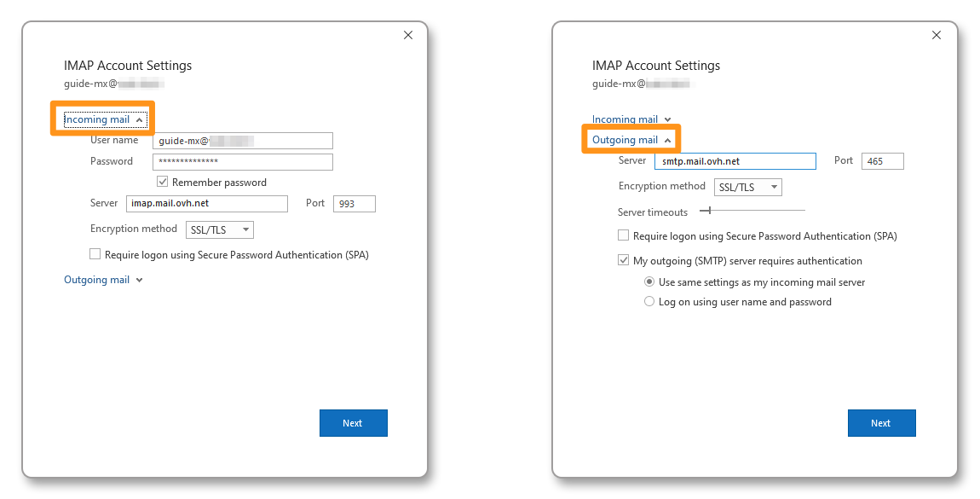Image resolution: width=980 pixels, height=499 pixels.
Task: Select Log on using user name and password
Action: pos(649,302)
